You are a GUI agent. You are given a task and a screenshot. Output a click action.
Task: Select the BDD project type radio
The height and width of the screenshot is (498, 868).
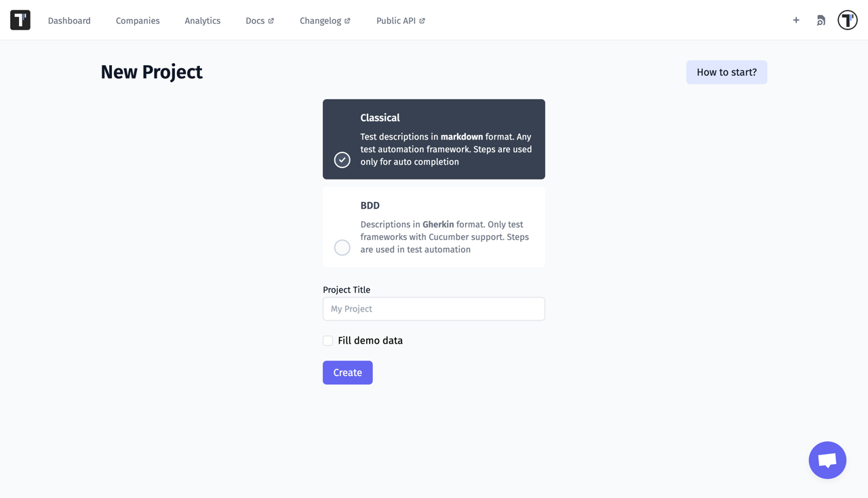pyautogui.click(x=342, y=247)
